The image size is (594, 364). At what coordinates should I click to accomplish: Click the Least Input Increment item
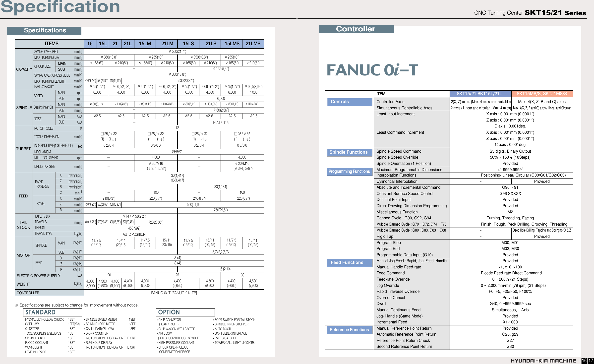[x=395, y=114]
